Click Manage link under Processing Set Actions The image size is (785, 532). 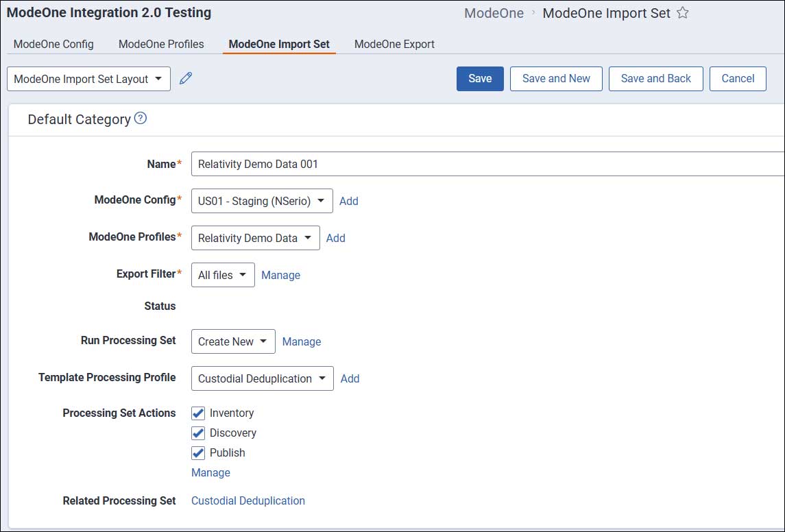(x=210, y=473)
